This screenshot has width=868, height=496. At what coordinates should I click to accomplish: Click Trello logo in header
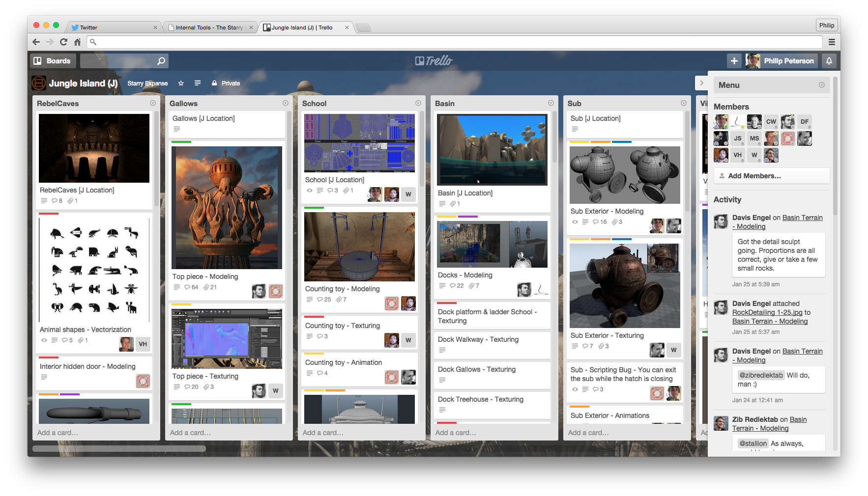tap(434, 61)
